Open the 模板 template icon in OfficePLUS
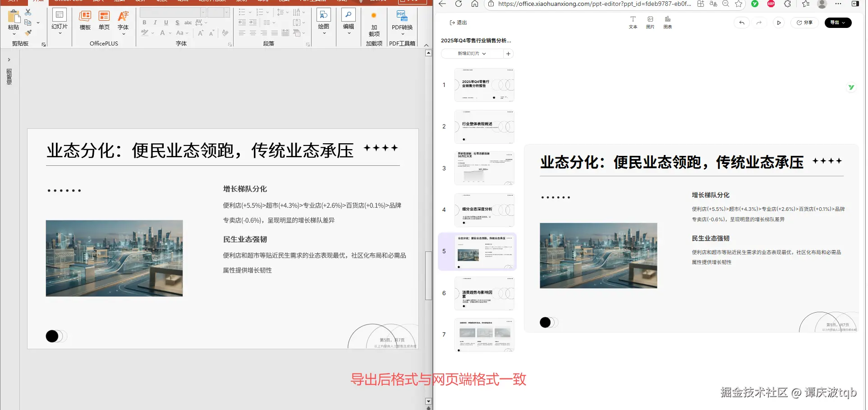868x410 pixels. pos(85,17)
